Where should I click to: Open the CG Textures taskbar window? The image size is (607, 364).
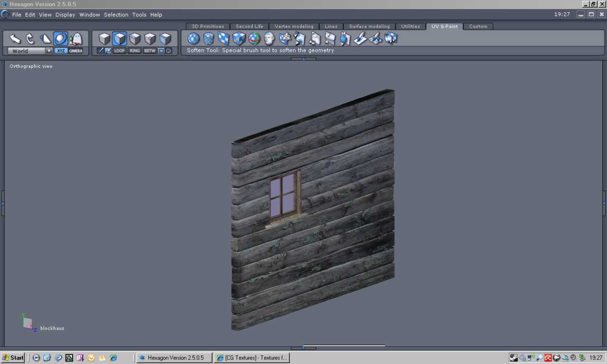[x=251, y=358]
